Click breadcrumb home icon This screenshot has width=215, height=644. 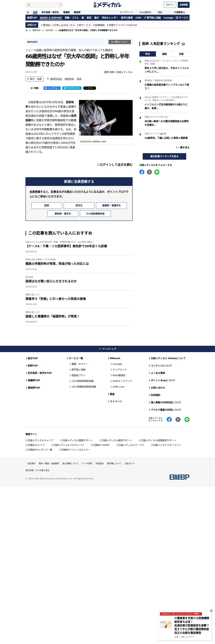[x=26, y=30]
